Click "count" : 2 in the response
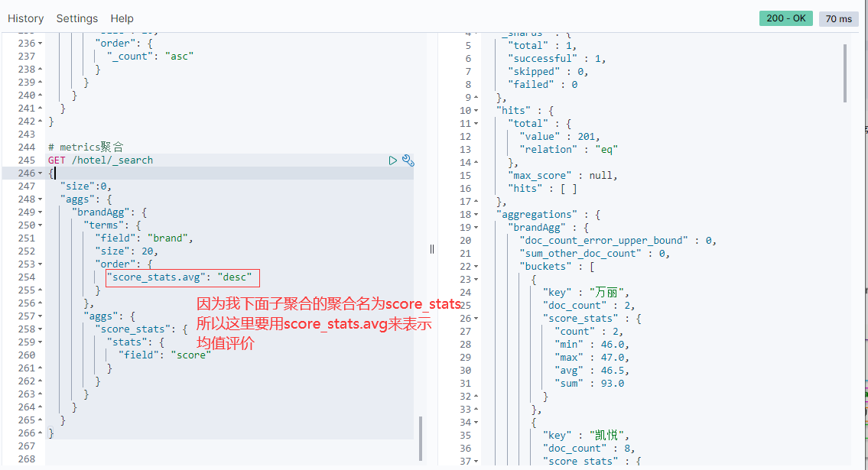The height and width of the screenshot is (470, 868). click(589, 332)
